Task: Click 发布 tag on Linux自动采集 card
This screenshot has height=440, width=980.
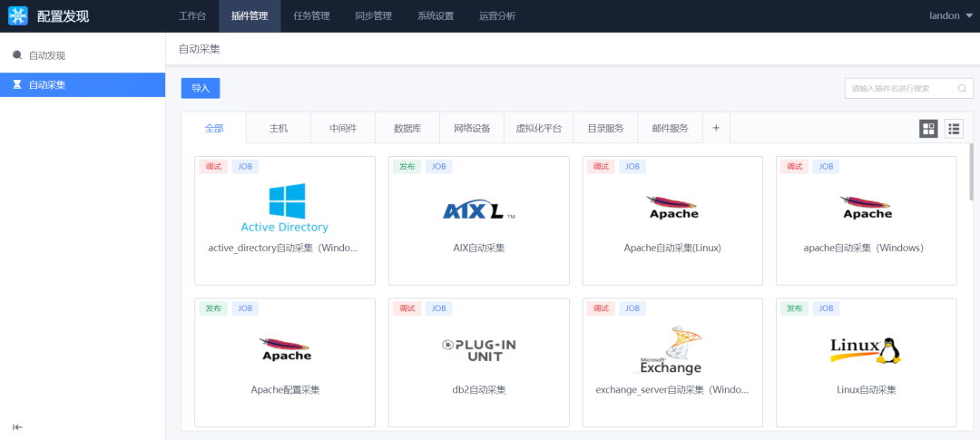Action: [x=794, y=308]
